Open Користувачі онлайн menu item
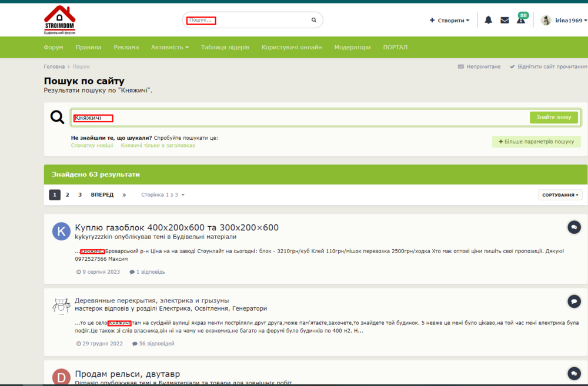This screenshot has width=588, height=386. pyautogui.click(x=292, y=47)
